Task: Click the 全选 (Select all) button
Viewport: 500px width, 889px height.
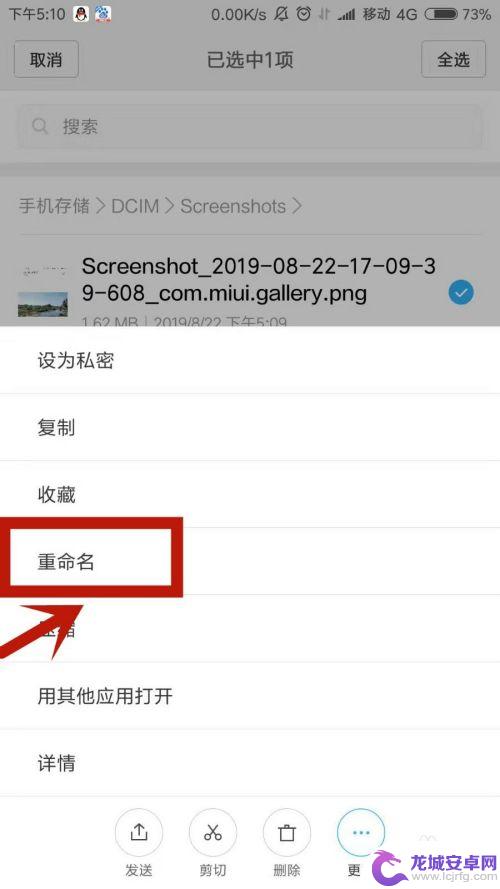Action: [454, 60]
